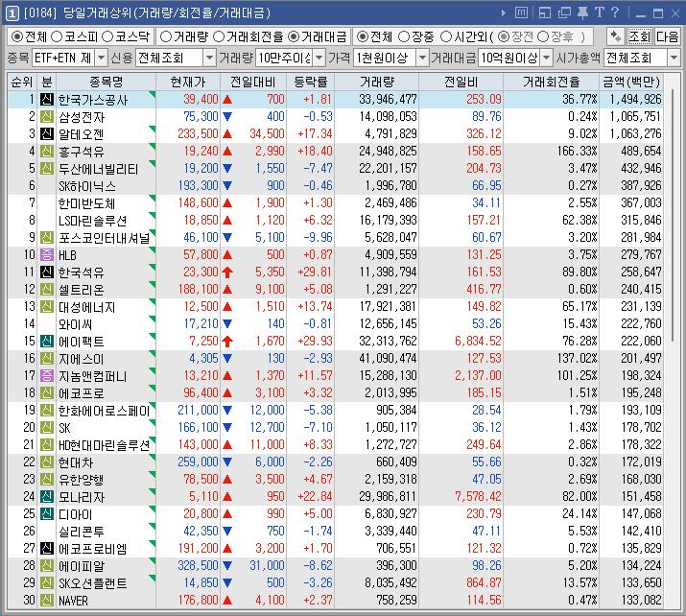Click the up triangle icon for 셀트리온
This screenshot has height=616, width=686.
pyautogui.click(x=227, y=289)
